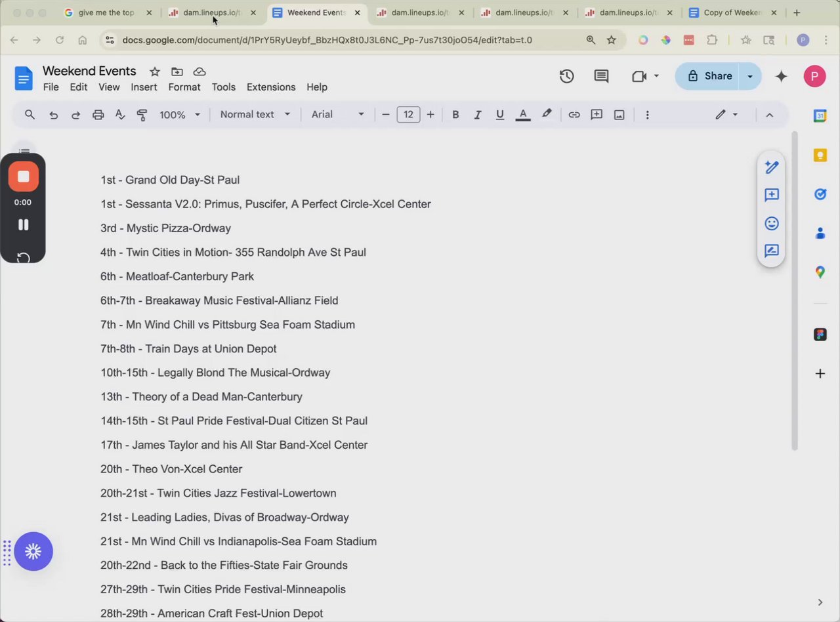The image size is (840, 622).
Task: Open Google Keep side panel
Action: 820,155
